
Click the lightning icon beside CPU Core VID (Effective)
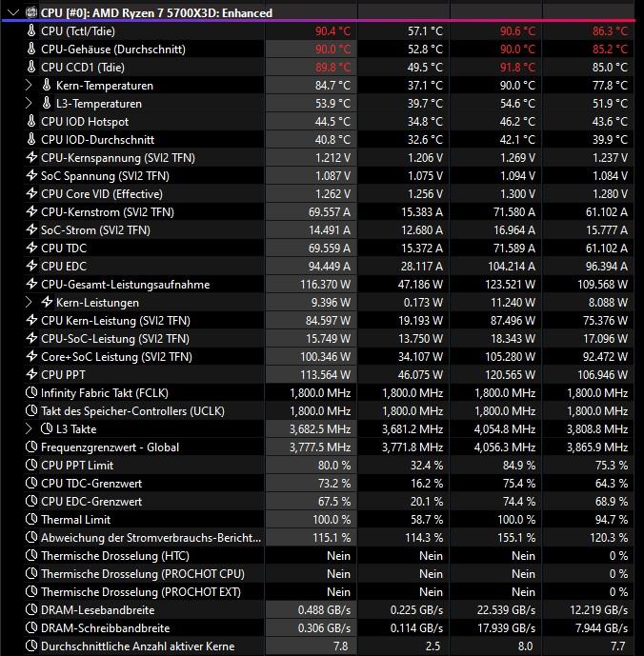pos(31,193)
